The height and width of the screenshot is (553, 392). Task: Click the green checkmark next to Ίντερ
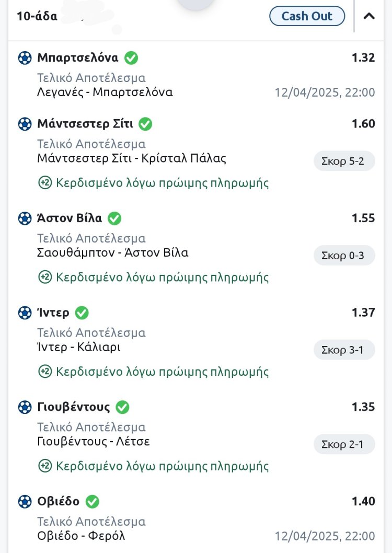point(82,313)
